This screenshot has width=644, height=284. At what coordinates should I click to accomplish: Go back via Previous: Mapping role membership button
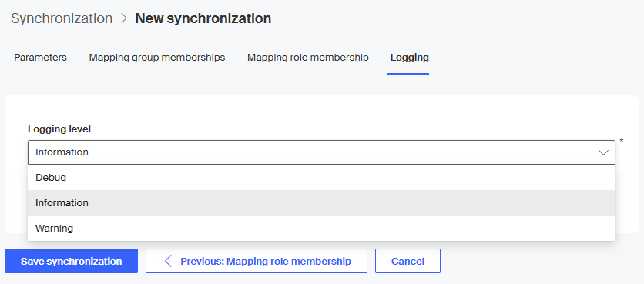tap(257, 261)
